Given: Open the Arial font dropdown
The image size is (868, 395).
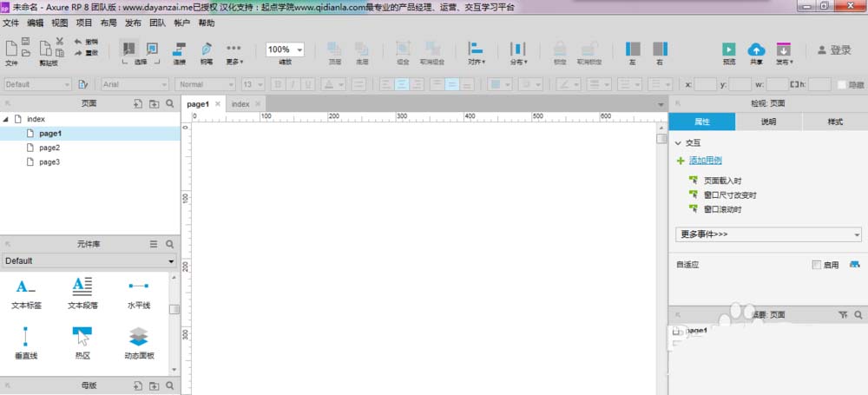Looking at the screenshot, I should click(x=135, y=84).
